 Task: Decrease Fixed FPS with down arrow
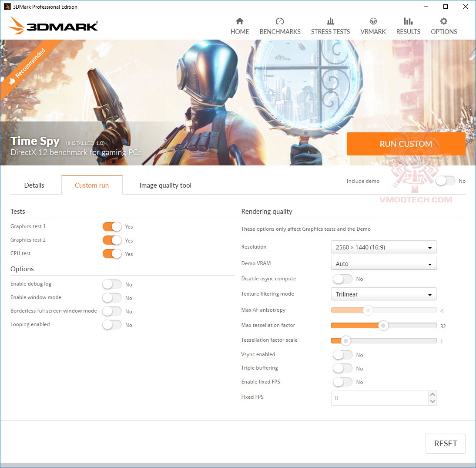coord(432,401)
